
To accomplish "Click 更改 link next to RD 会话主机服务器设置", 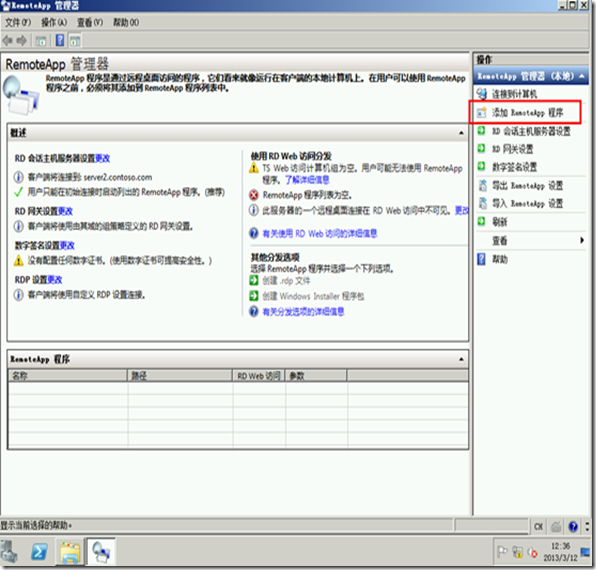I will [103, 158].
